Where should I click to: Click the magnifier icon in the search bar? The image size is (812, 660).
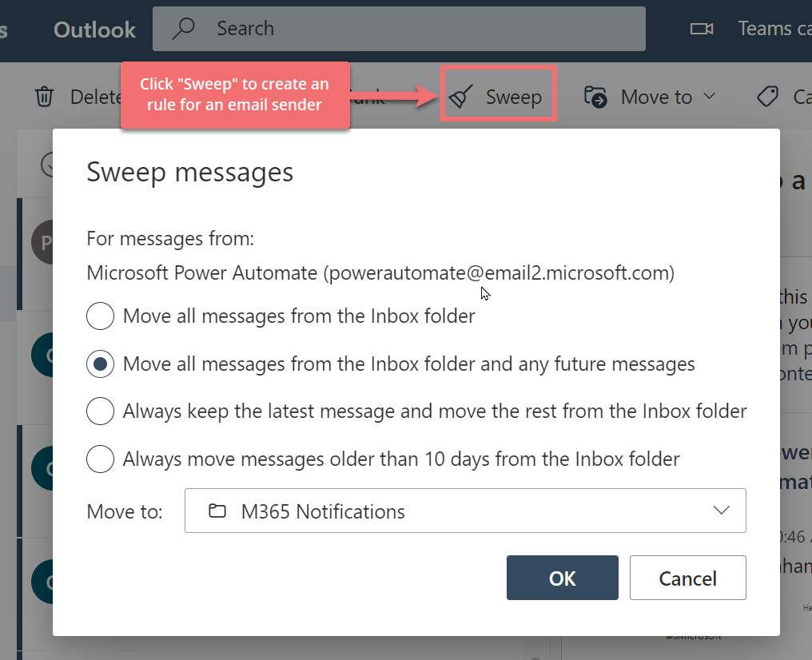pyautogui.click(x=183, y=29)
